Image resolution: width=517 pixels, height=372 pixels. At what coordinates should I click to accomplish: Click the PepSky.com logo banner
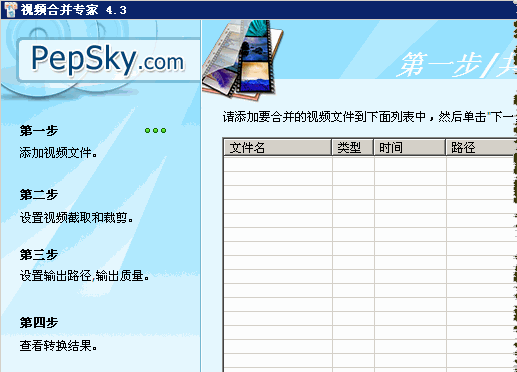click(x=108, y=60)
